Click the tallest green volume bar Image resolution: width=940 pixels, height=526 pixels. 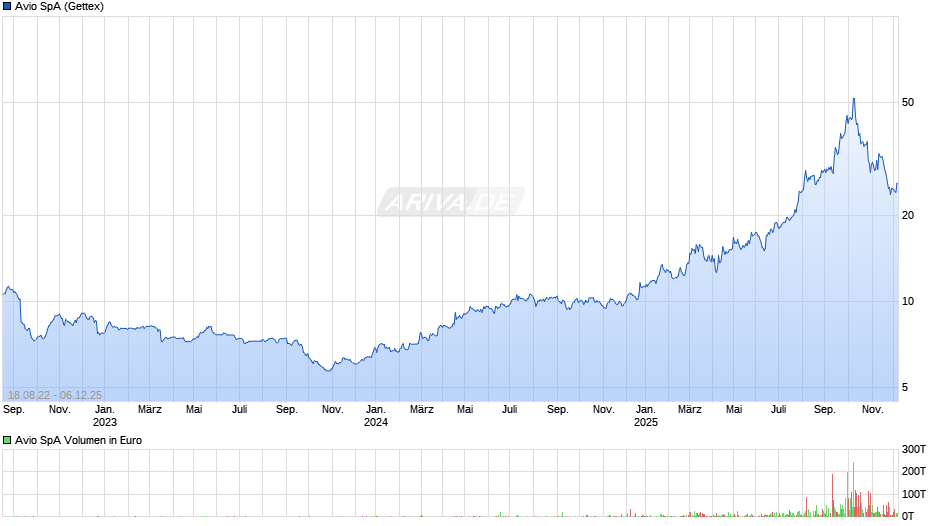point(854,489)
